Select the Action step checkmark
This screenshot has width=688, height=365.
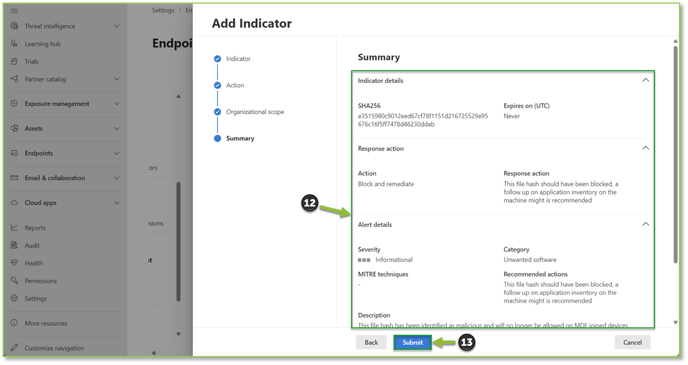[x=217, y=85]
